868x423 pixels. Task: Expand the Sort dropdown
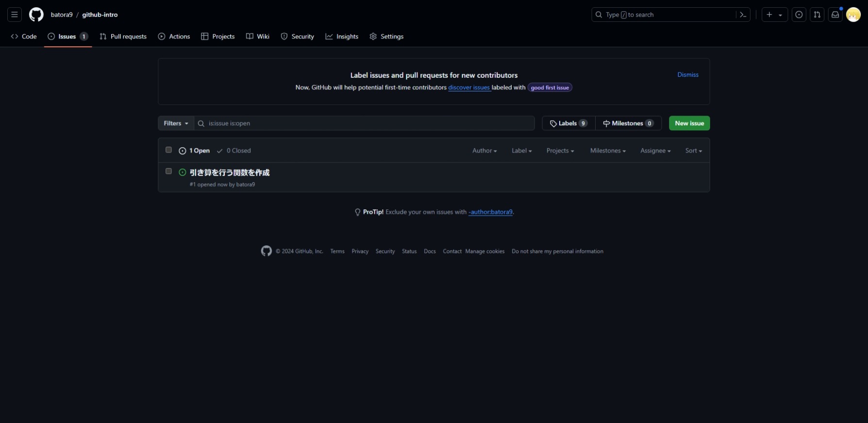[693, 151]
